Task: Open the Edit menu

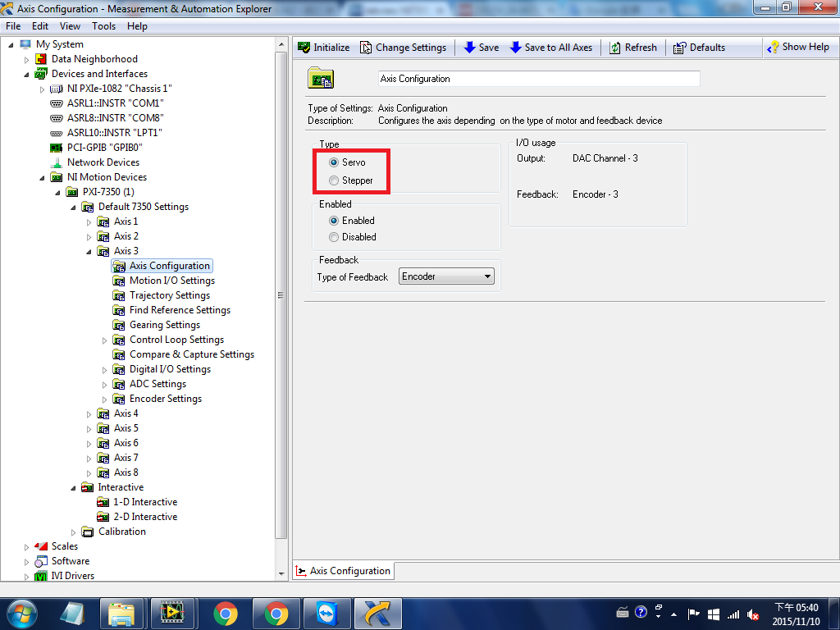Action: [x=40, y=26]
